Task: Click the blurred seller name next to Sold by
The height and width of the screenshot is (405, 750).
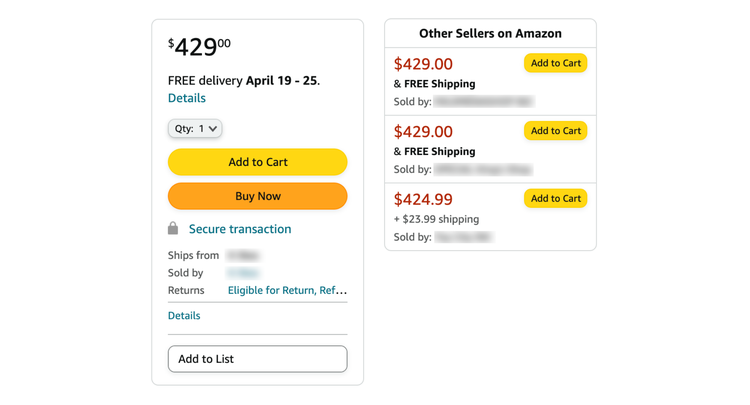Action: pos(243,273)
